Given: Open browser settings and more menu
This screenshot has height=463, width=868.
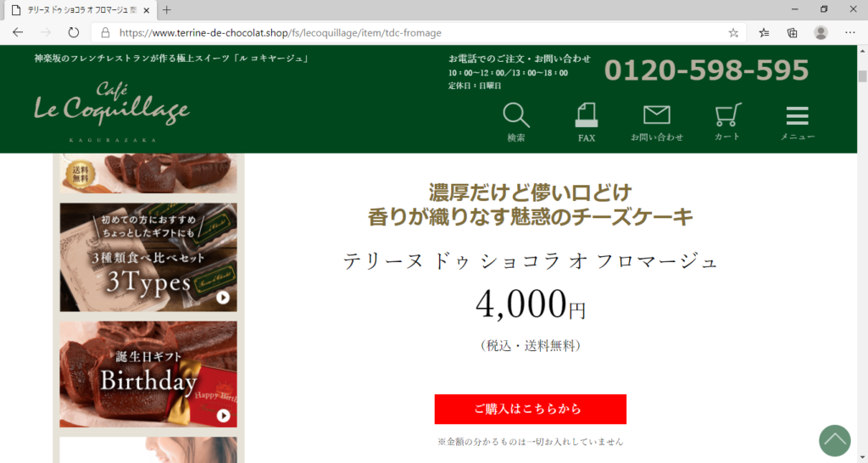Looking at the screenshot, I should coord(849,33).
